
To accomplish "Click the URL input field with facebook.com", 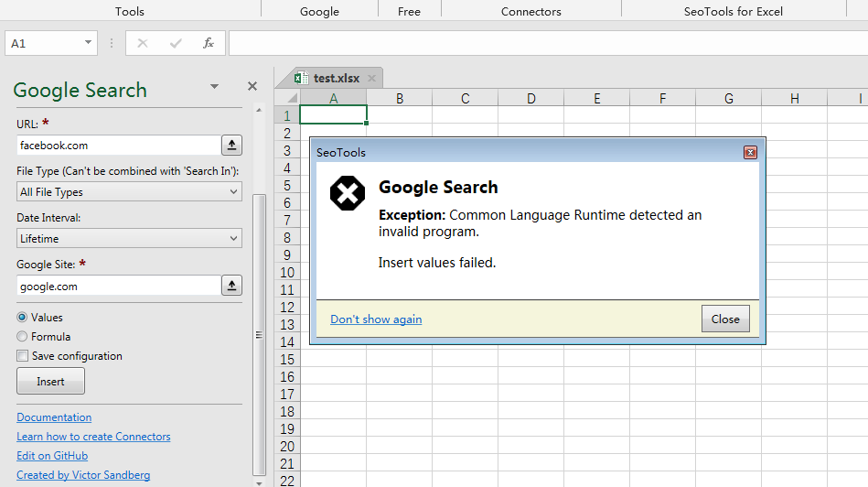I will tap(119, 146).
